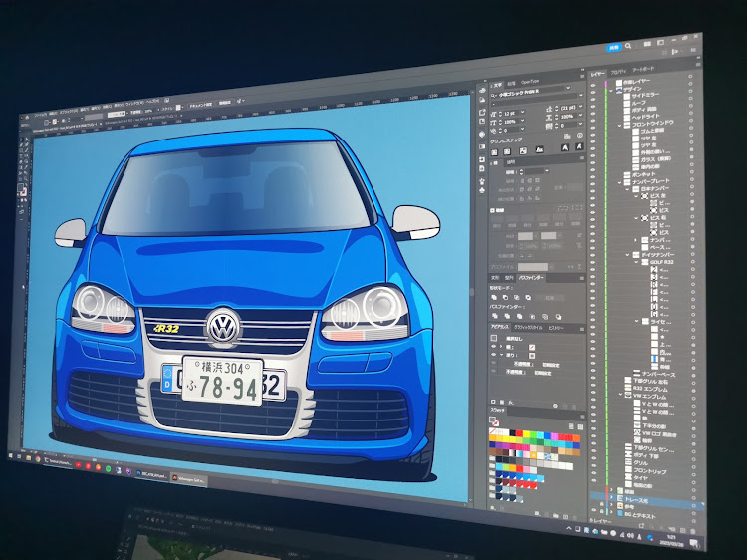The width and height of the screenshot is (747, 560).
Task: Click the Minus Front shape mode icon
Action: [505, 297]
